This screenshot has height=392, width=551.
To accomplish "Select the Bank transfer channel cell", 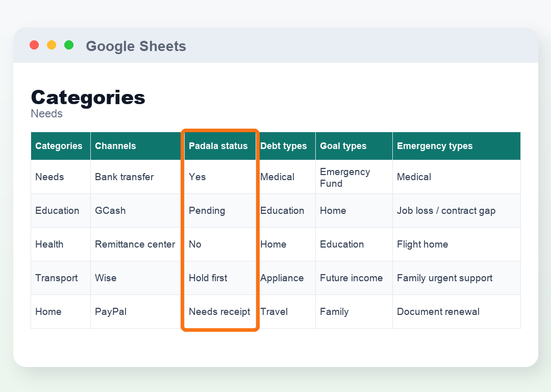I will tap(137, 177).
